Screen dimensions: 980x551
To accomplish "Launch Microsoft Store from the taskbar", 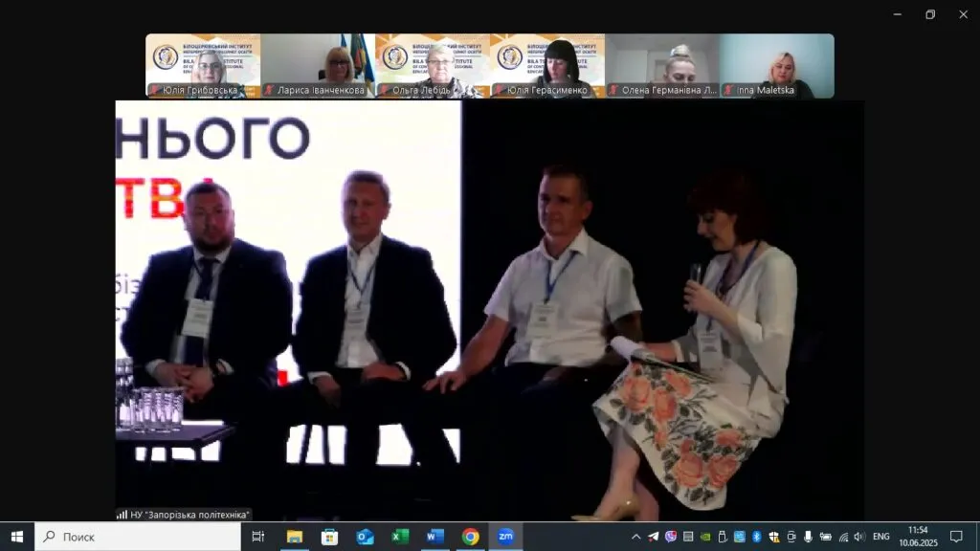I will 329,537.
